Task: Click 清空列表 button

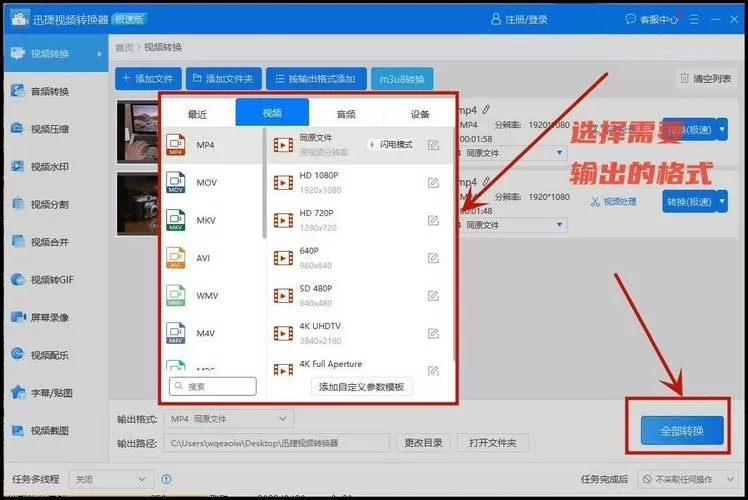Action: [x=706, y=78]
